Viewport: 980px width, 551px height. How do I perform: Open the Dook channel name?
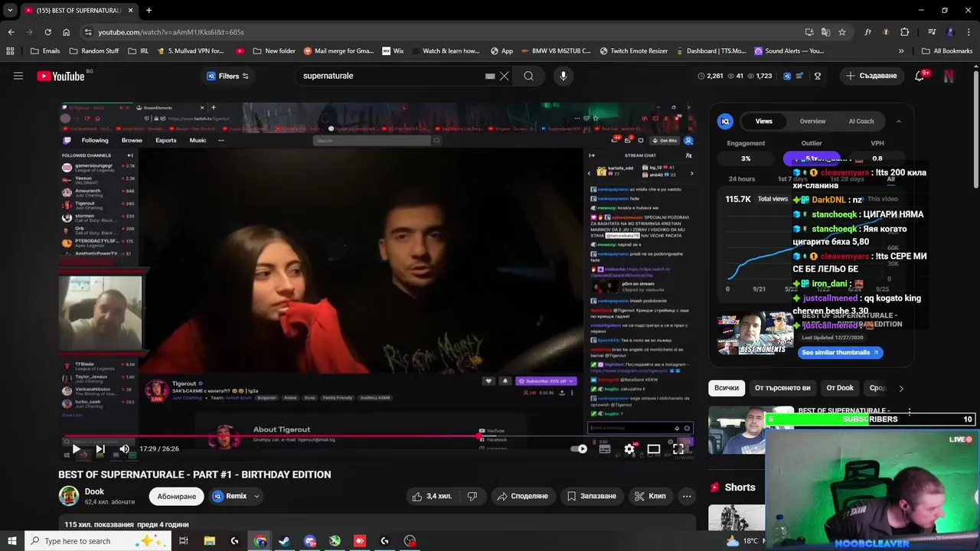(x=94, y=491)
